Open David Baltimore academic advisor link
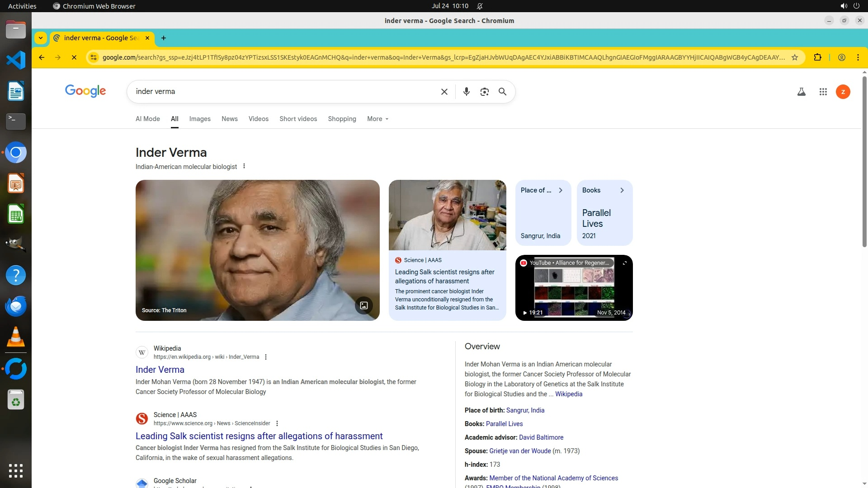Screen dimensions: 868x488 click(x=541, y=437)
